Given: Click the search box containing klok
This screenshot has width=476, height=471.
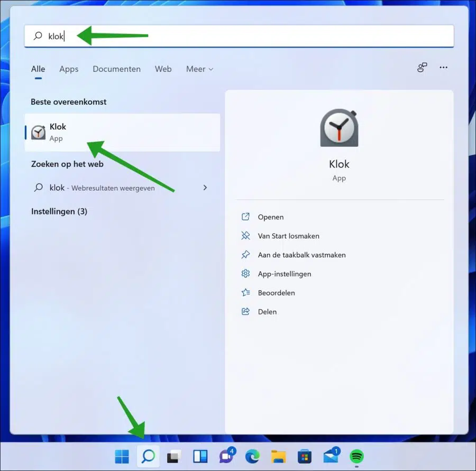Looking at the screenshot, I should (x=239, y=36).
